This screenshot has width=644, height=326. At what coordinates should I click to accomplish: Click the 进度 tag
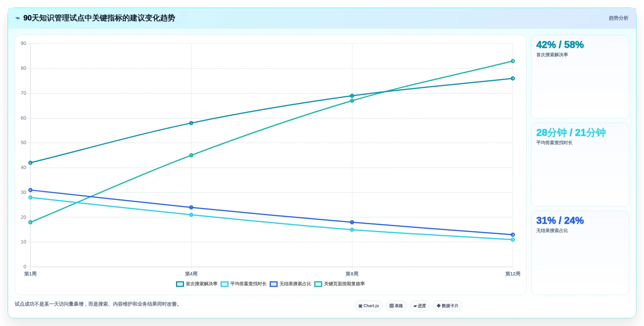420,306
